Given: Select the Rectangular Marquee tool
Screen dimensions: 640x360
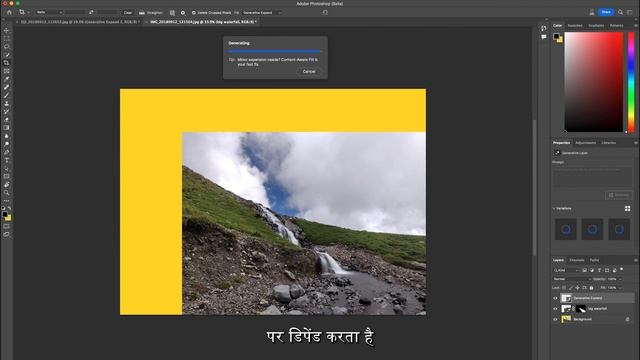Looking at the screenshot, I should pos(6,39).
